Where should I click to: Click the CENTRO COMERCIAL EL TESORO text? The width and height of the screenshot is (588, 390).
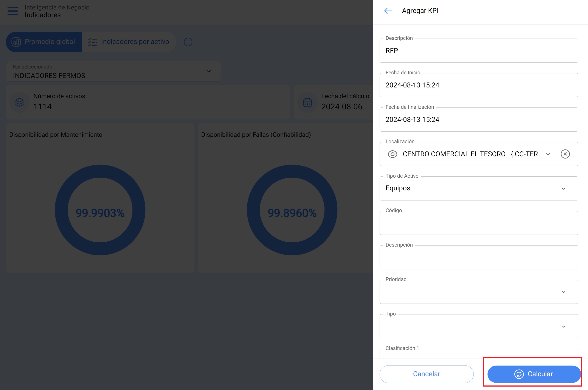coord(454,154)
